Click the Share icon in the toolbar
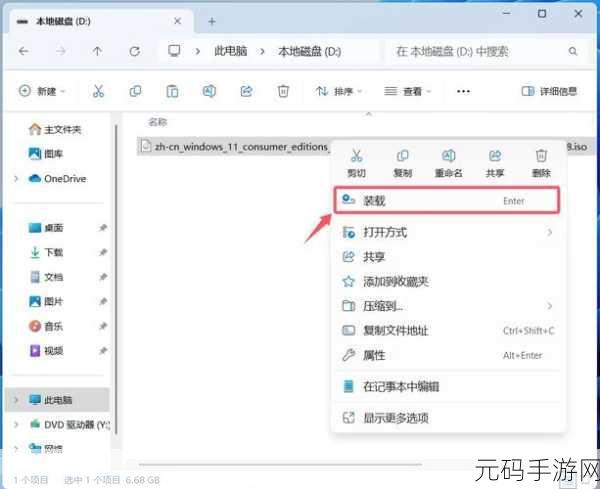Image resolution: width=600 pixels, height=489 pixels. (x=246, y=91)
